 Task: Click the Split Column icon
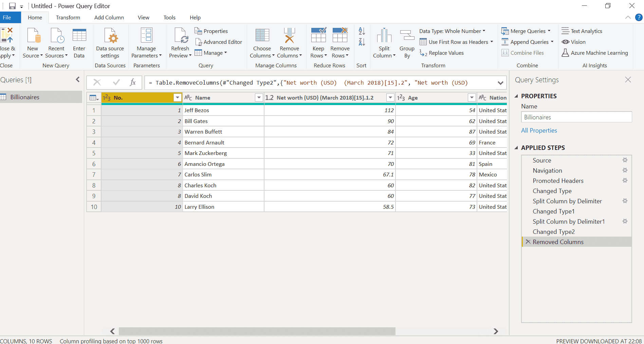pyautogui.click(x=384, y=36)
